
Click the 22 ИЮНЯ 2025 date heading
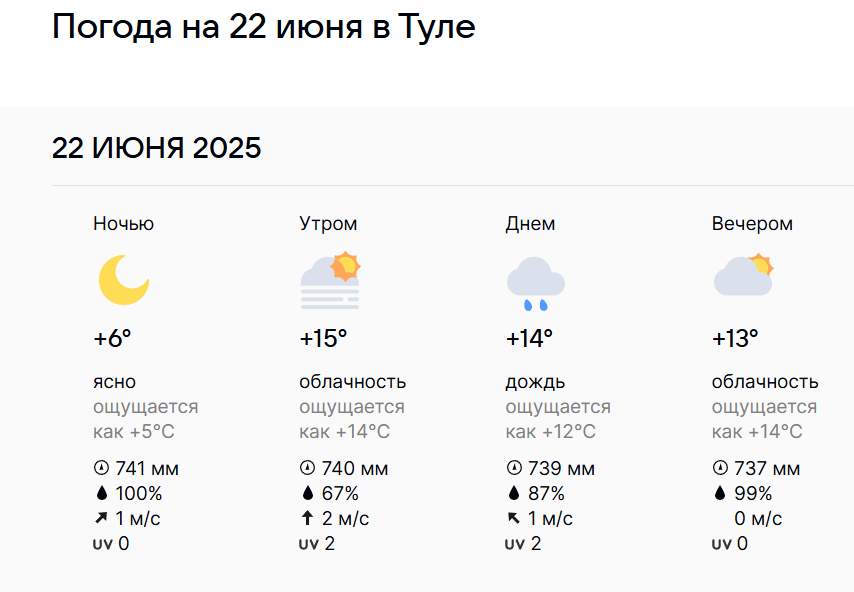(156, 148)
